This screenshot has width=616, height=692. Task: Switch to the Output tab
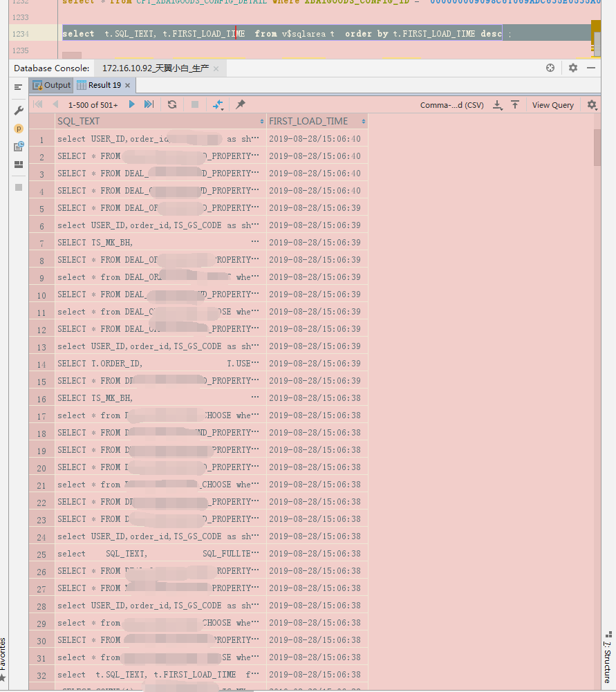coord(52,85)
